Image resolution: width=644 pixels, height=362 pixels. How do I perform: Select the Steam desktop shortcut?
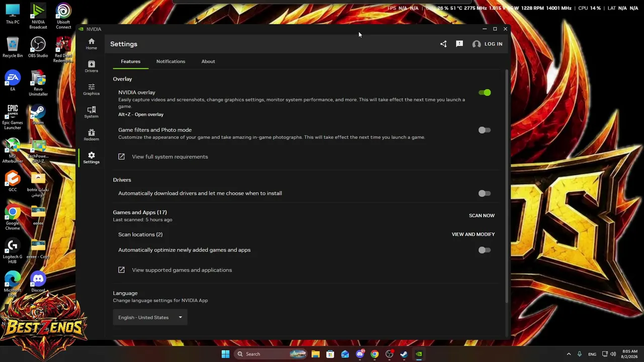pyautogui.click(x=38, y=115)
